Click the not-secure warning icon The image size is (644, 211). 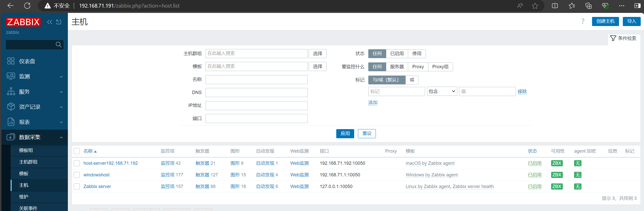click(x=48, y=6)
